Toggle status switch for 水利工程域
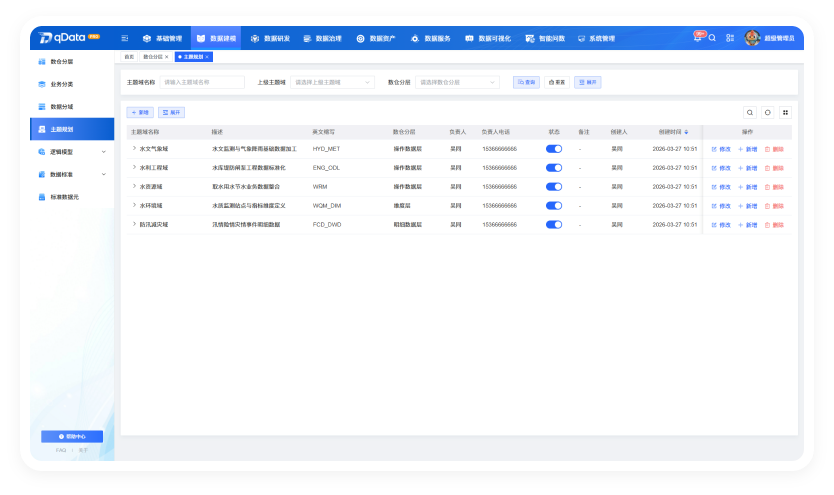The height and width of the screenshot is (495, 834). (x=554, y=167)
